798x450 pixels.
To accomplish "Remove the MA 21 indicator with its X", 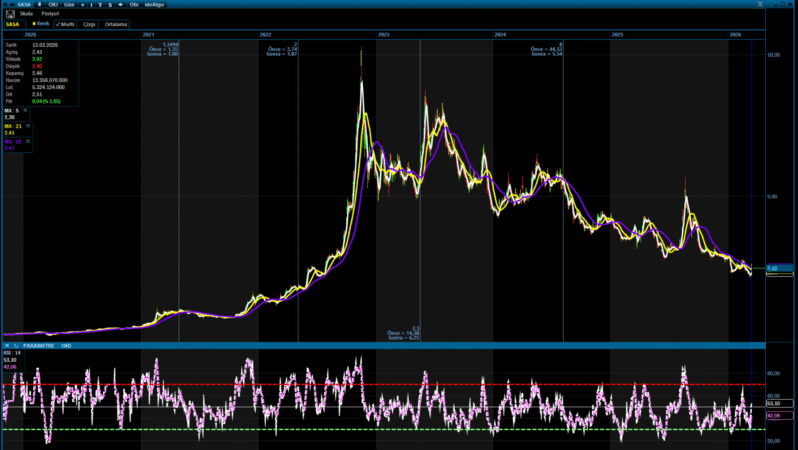I will (28, 126).
